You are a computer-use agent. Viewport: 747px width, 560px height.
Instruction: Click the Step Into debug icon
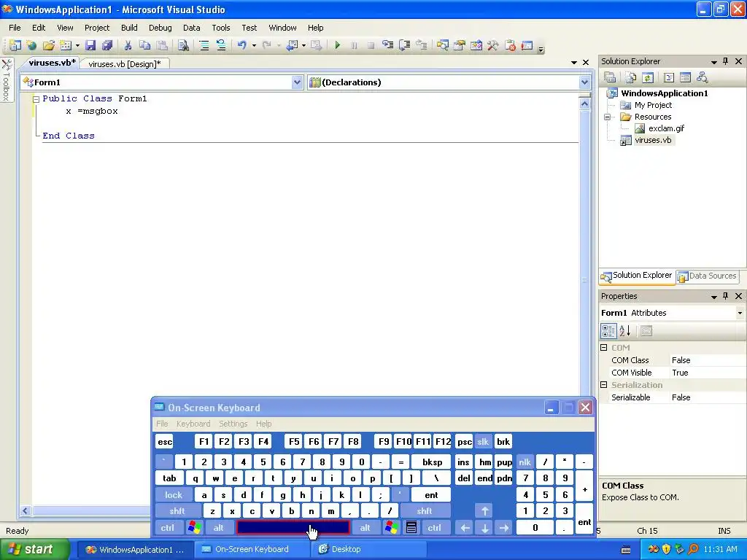pyautogui.click(x=388, y=45)
